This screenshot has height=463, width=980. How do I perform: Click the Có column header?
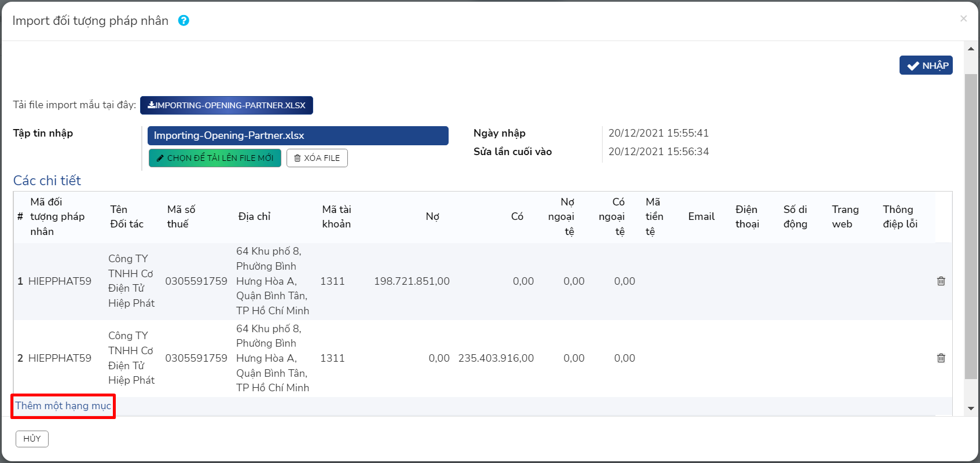click(x=517, y=216)
